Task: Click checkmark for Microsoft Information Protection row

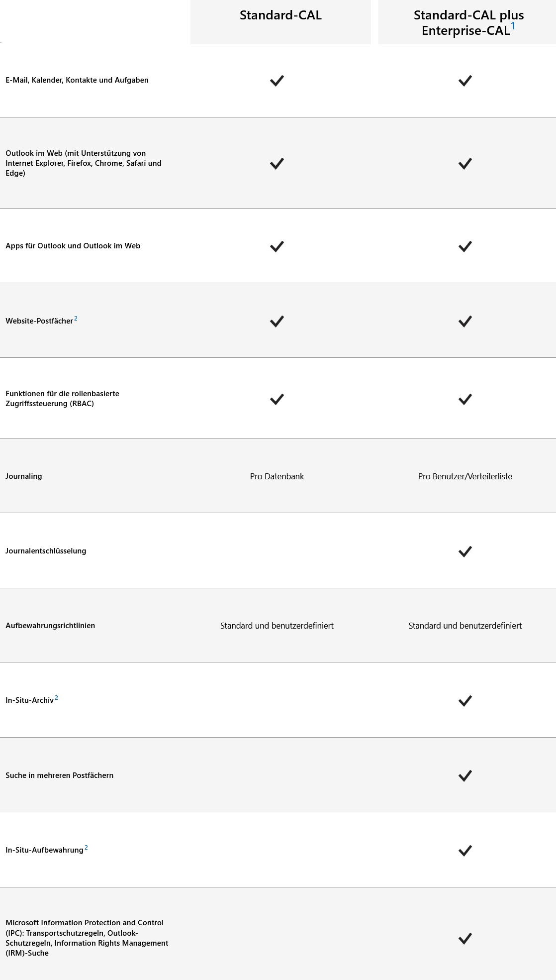Action: pyautogui.click(x=465, y=939)
